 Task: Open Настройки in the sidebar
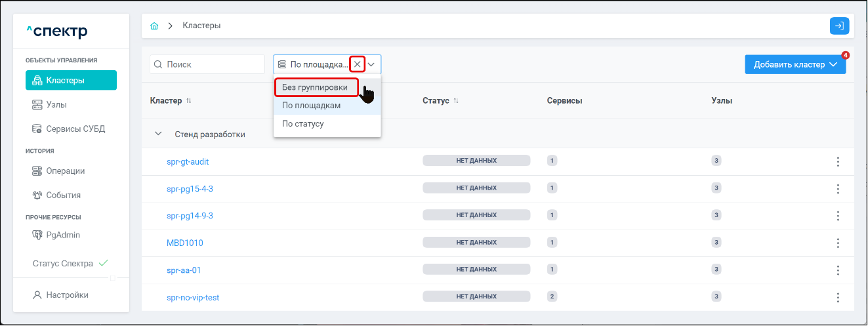click(67, 295)
